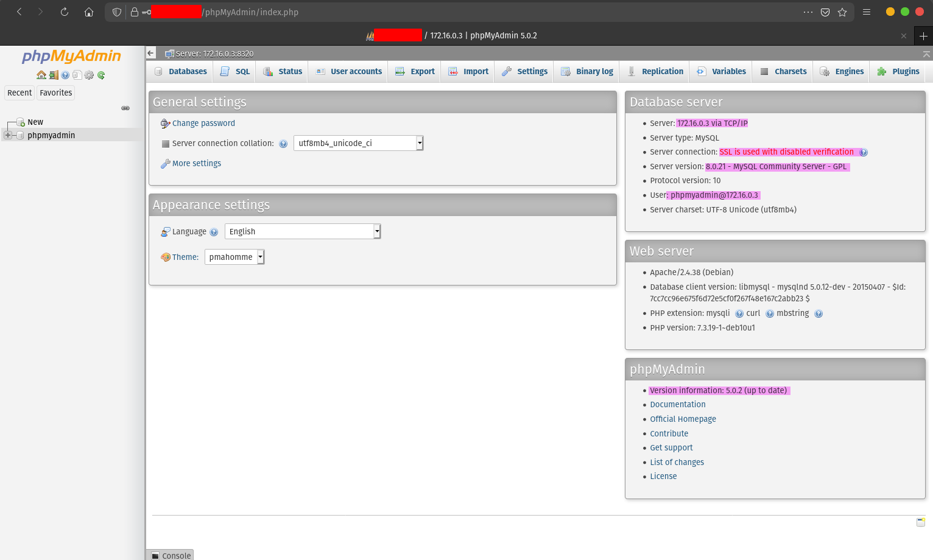Open the List of changes link
The width and height of the screenshot is (933, 560).
tap(677, 462)
